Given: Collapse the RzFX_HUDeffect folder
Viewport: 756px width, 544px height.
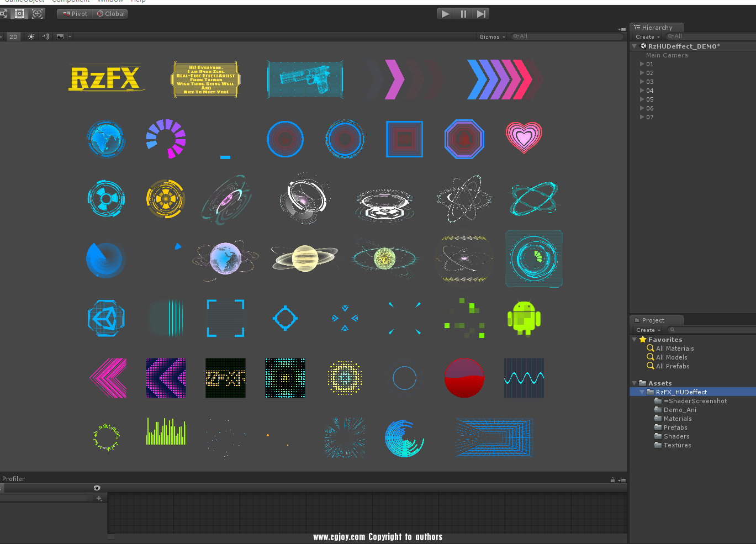Looking at the screenshot, I should [x=642, y=392].
